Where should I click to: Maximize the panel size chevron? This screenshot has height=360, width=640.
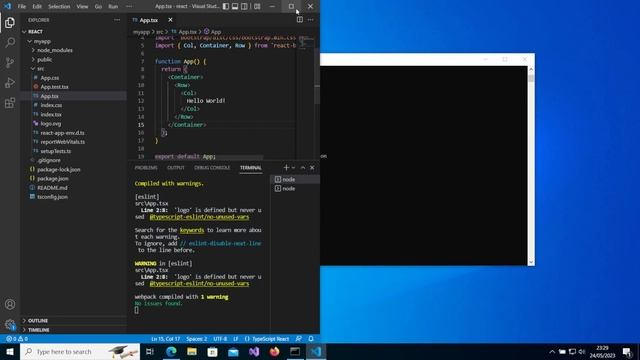coord(303,168)
